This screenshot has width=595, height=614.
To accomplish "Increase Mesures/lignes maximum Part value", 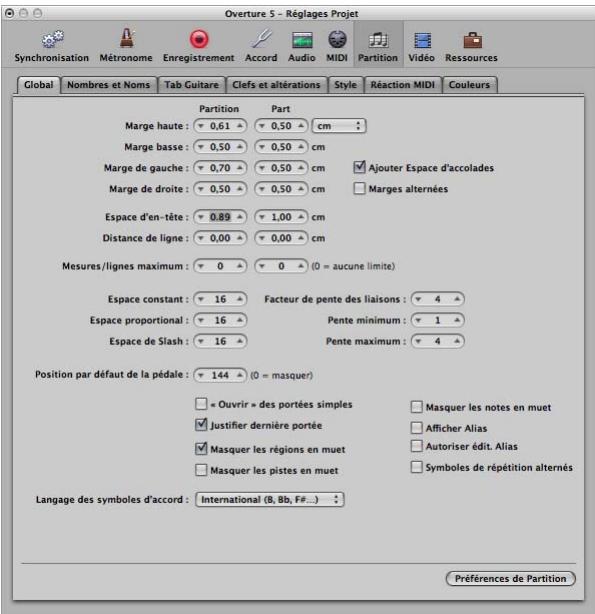I will [301, 266].
